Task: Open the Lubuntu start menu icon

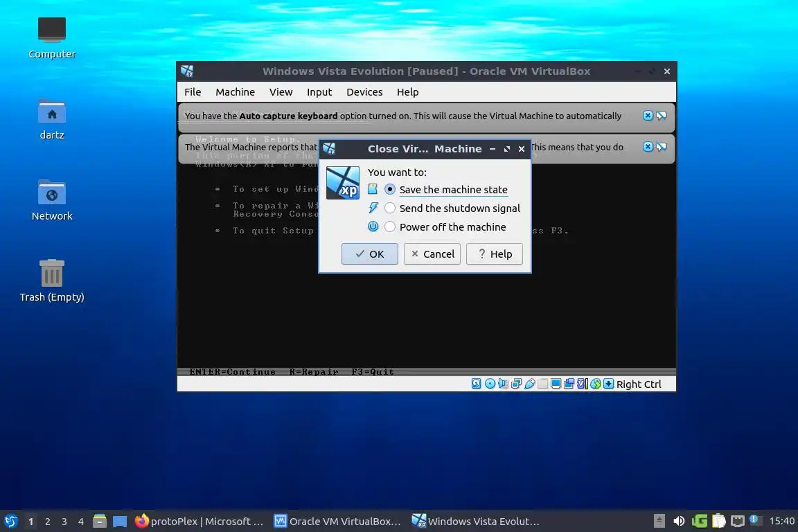Action: pos(11,521)
